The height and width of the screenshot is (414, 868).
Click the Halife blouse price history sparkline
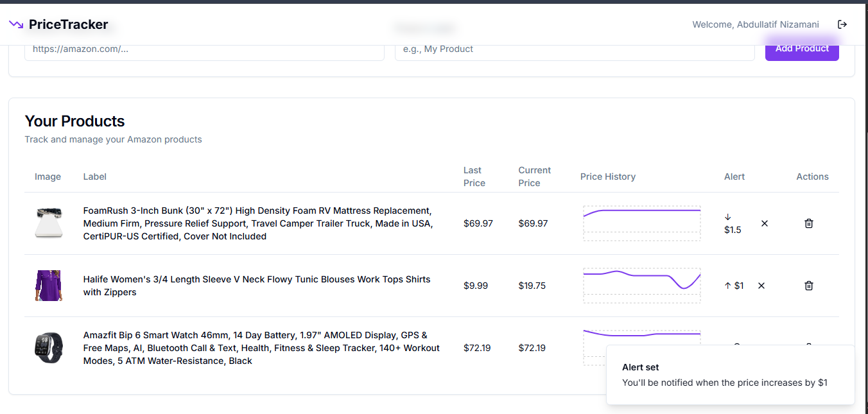coord(641,285)
